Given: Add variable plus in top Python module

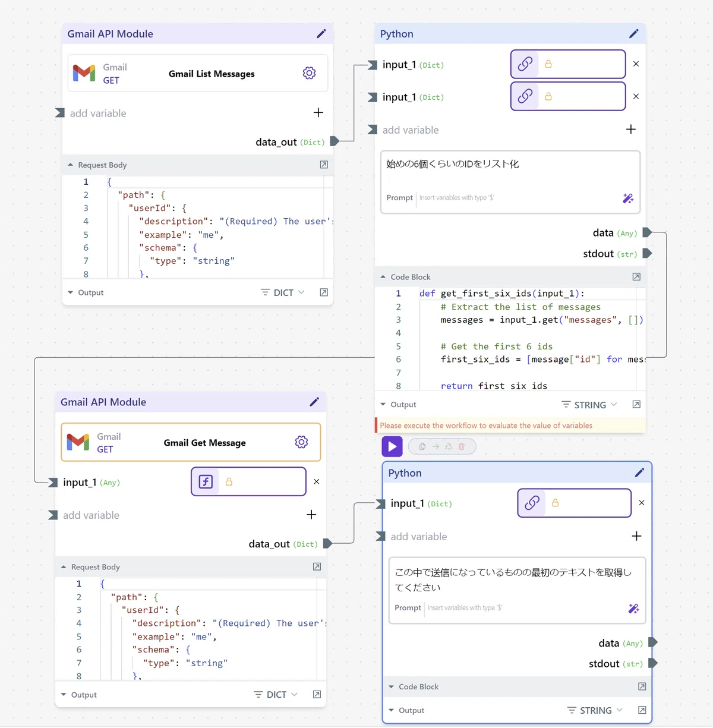Looking at the screenshot, I should [631, 129].
